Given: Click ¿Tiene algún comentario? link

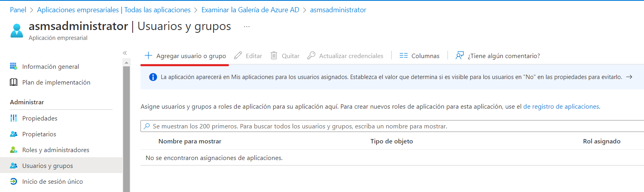Looking at the screenshot, I should point(498,56).
